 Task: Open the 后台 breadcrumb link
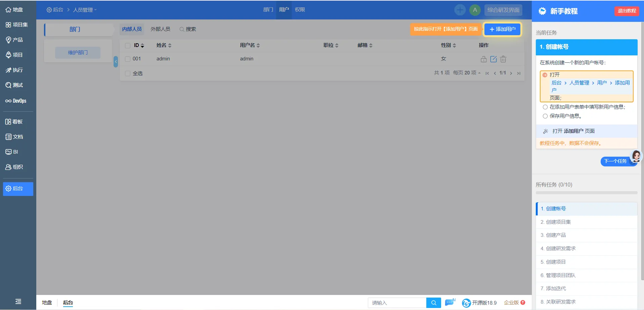[55, 10]
